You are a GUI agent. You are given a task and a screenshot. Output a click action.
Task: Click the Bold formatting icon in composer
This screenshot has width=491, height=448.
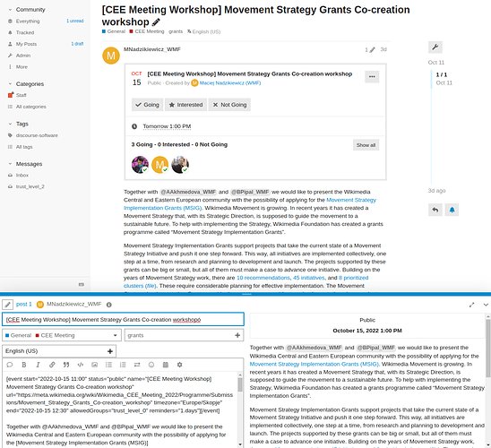(24, 365)
